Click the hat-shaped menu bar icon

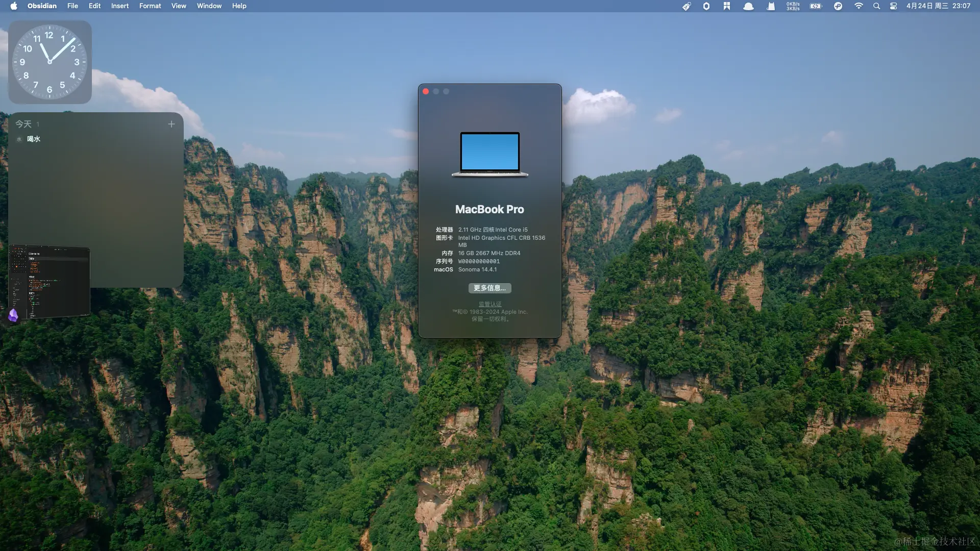click(748, 6)
